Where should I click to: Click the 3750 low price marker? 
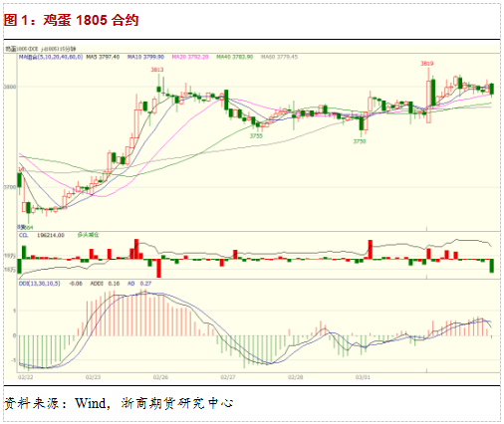(x=360, y=141)
